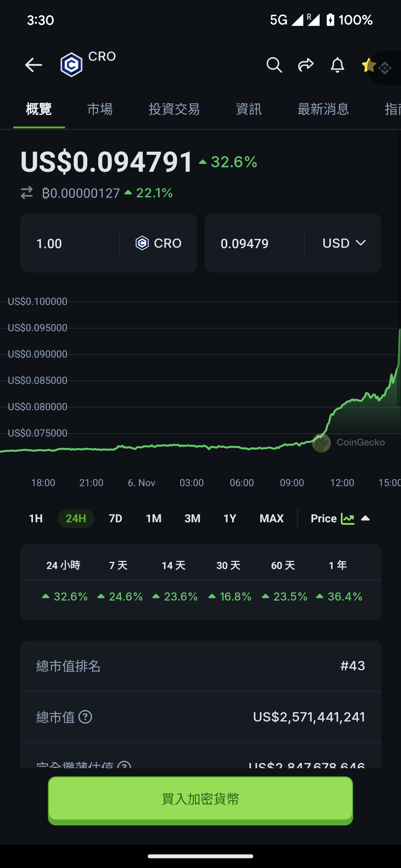Viewport: 401px width, 868px height.
Task: Switch to the 最新消息 tab
Action: tap(323, 109)
